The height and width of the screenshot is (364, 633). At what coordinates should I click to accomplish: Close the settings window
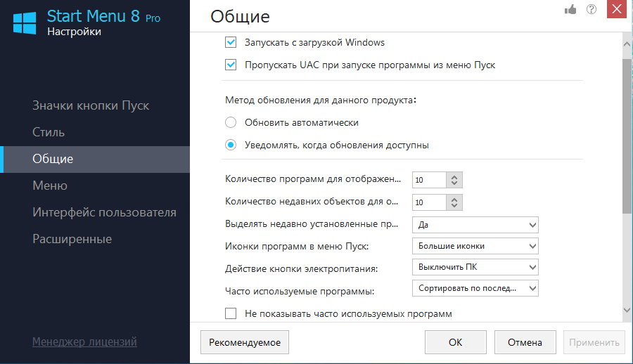[616, 9]
